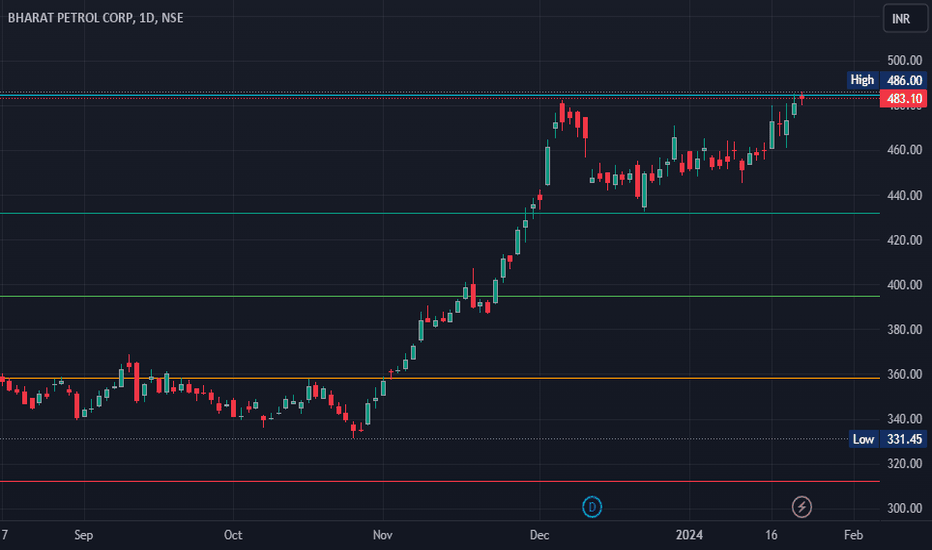Click the 2024 label on time axis
The image size is (932, 550).
(689, 535)
